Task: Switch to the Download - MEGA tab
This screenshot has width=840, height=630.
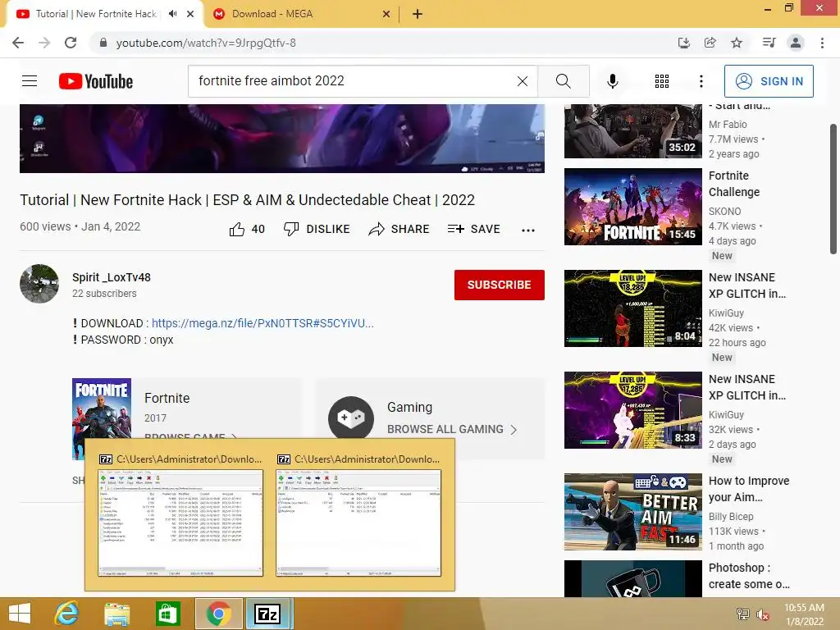Action: 300,14
